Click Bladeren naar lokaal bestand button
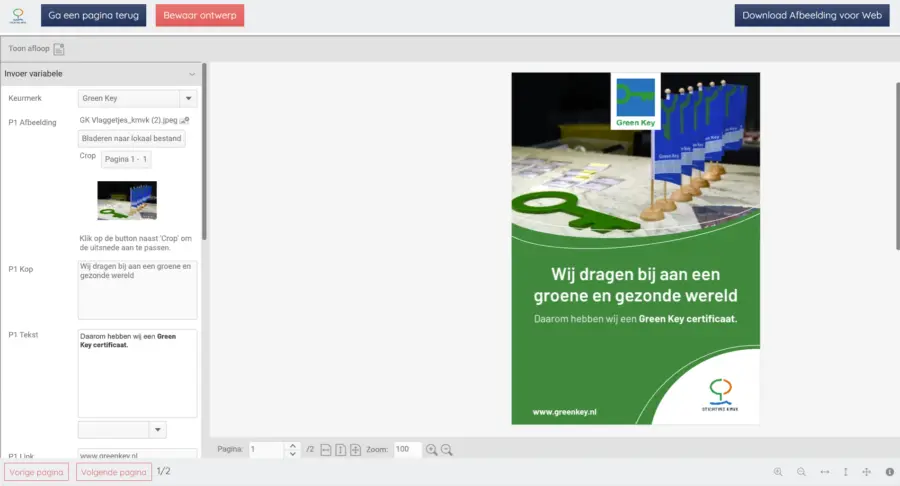The height and width of the screenshot is (486, 900). pos(131,139)
